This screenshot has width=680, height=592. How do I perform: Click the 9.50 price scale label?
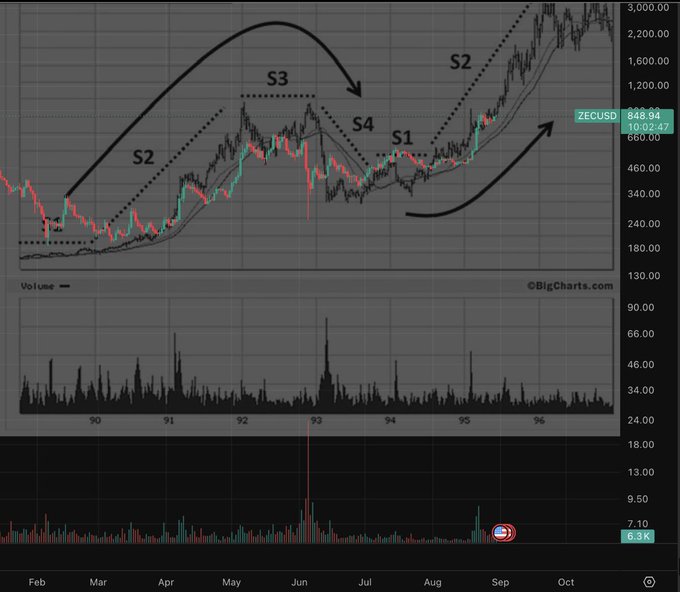(638, 499)
